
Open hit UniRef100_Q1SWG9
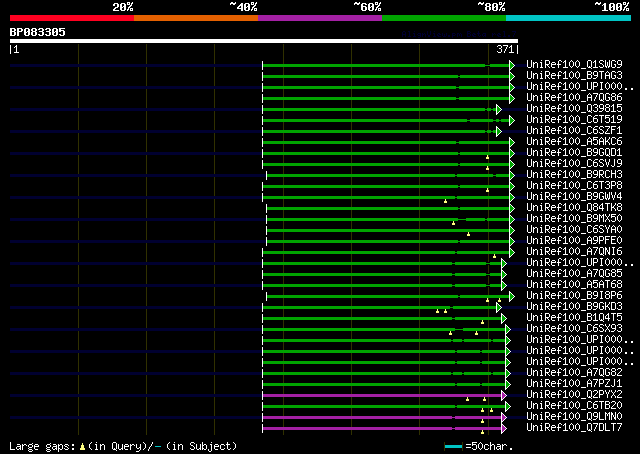point(574,65)
